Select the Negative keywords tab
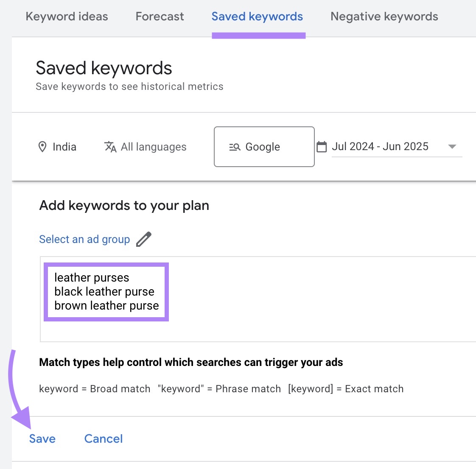476x469 pixels. click(x=384, y=16)
